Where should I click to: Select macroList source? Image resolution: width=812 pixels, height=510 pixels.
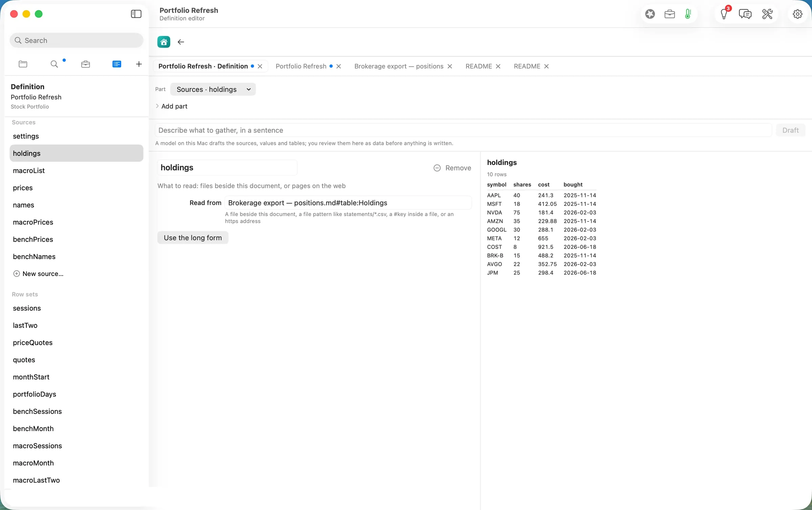[x=76, y=171]
